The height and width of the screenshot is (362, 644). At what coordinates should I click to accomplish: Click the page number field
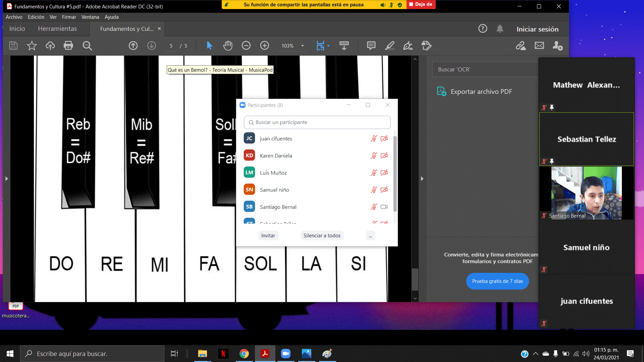171,46
